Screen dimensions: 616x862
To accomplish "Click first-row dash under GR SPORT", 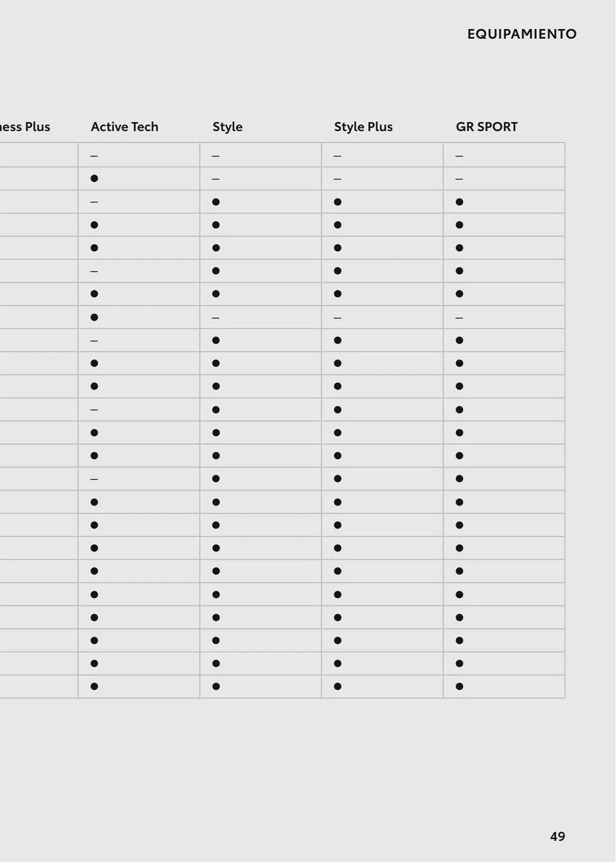I will click(459, 156).
